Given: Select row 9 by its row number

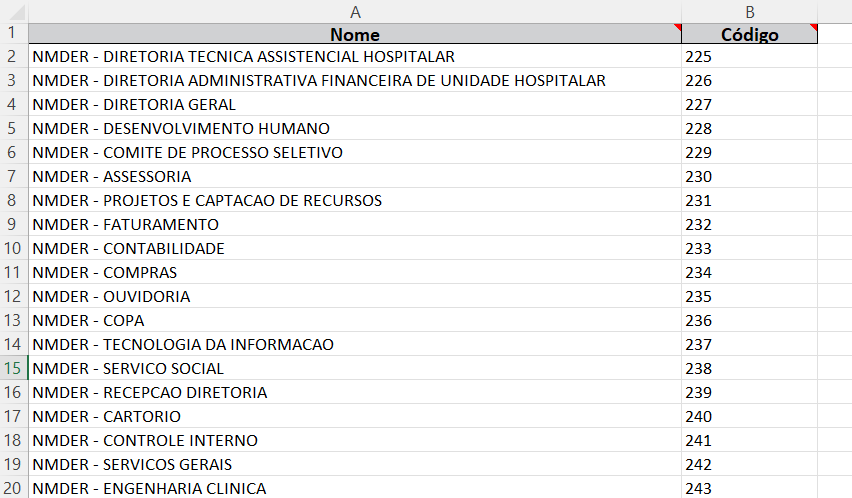Looking at the screenshot, I should (12, 225).
